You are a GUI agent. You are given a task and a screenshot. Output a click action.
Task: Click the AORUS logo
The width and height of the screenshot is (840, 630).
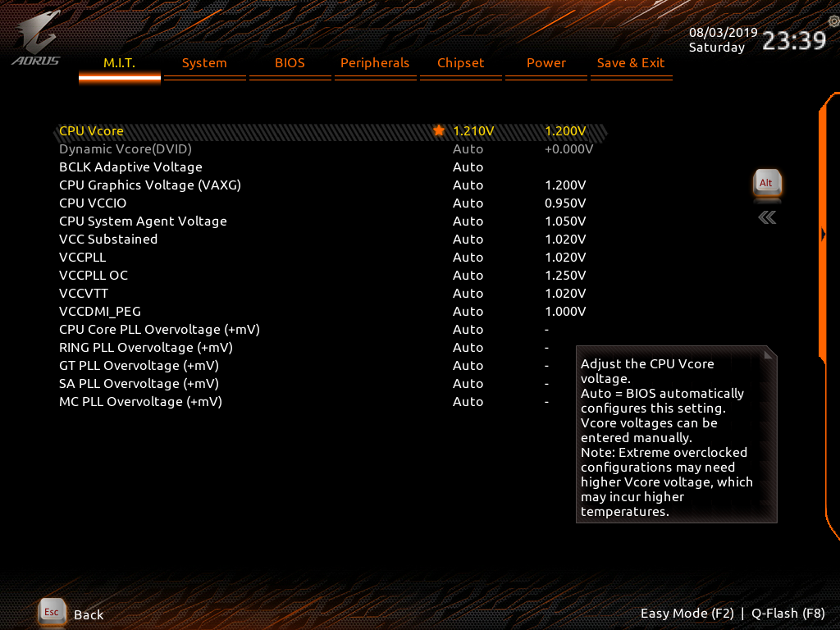tap(35, 38)
